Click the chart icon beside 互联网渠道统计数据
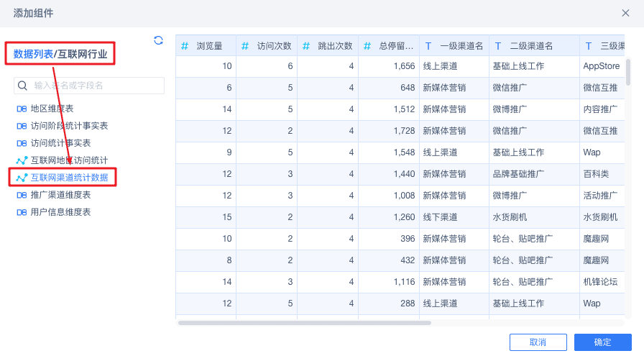Image resolution: width=644 pixels, height=356 pixels. [x=22, y=178]
